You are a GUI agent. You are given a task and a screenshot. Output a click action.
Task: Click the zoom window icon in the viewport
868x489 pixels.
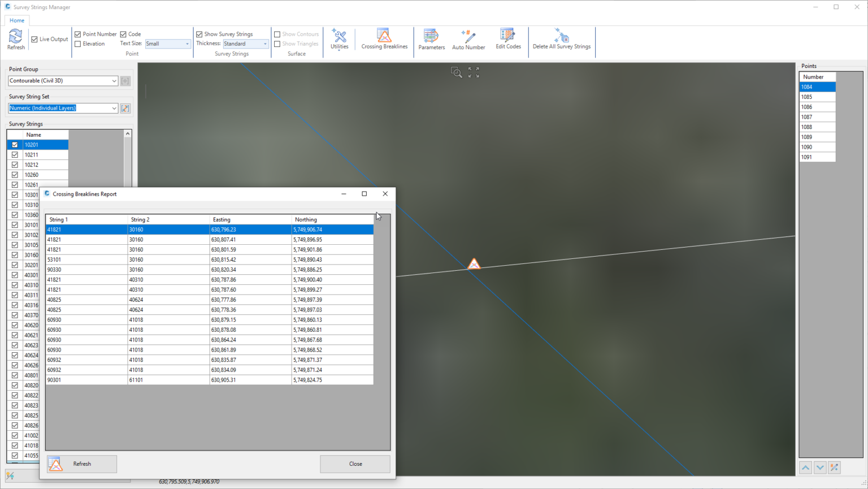456,72
